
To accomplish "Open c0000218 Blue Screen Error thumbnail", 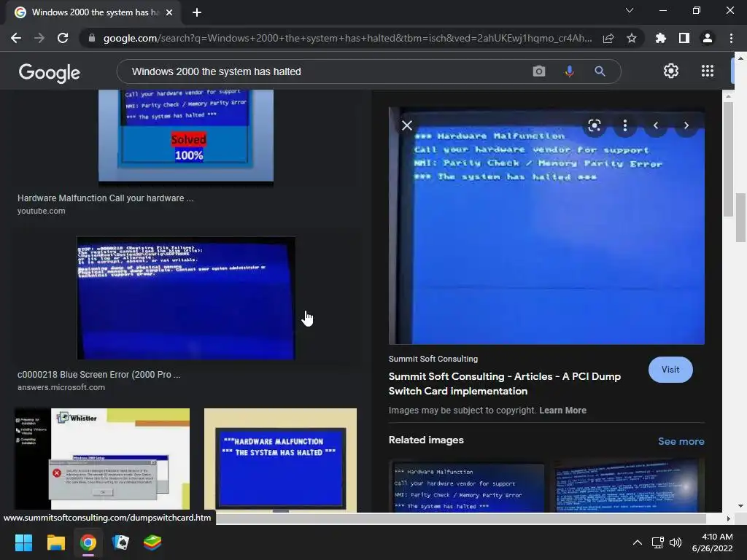I will click(x=186, y=298).
